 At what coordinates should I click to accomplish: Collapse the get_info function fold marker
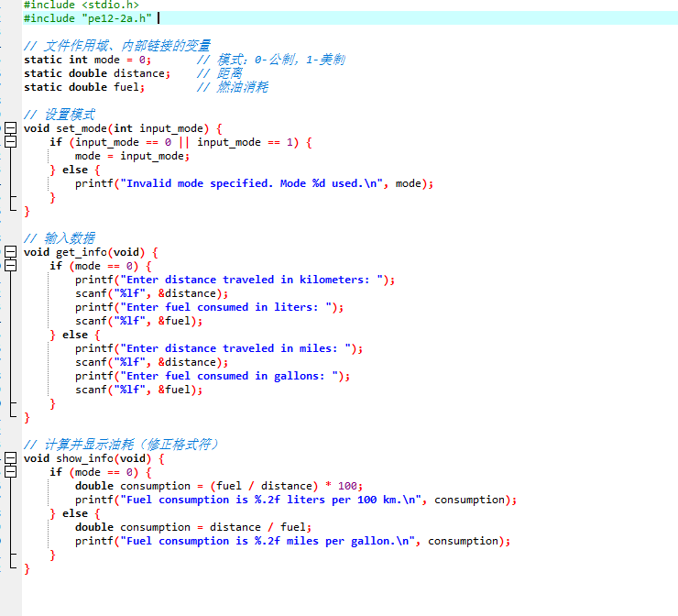[10, 251]
